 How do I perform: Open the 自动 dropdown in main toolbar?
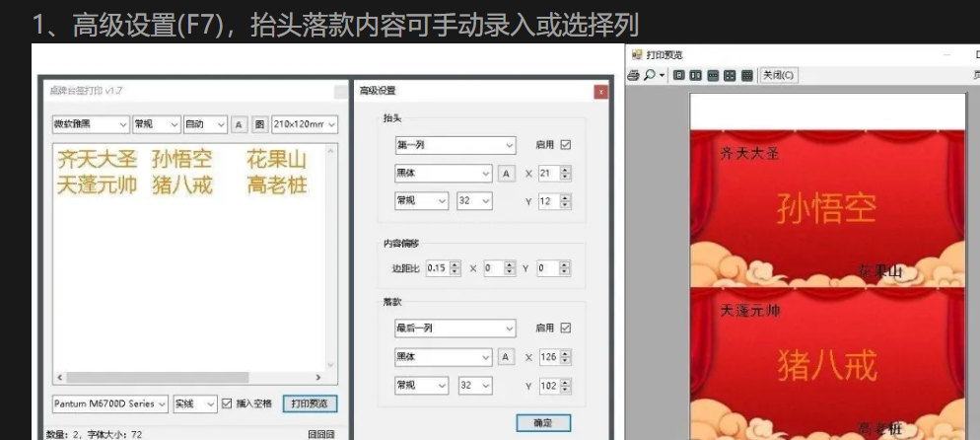click(x=205, y=124)
